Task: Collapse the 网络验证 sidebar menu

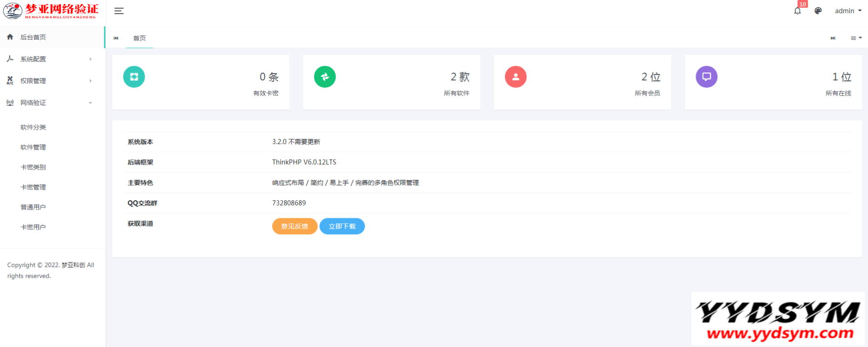Action: pyautogui.click(x=50, y=103)
